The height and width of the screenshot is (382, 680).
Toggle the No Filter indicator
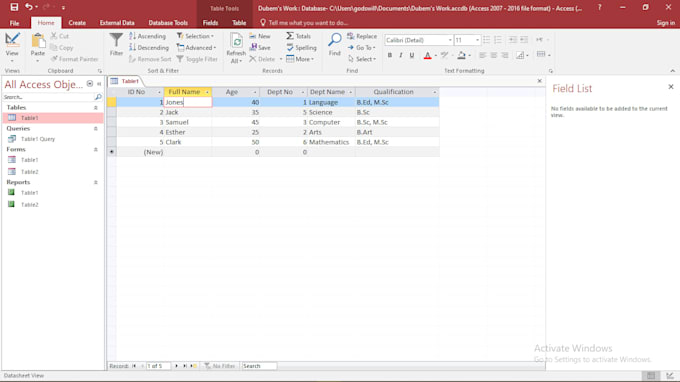(220, 366)
